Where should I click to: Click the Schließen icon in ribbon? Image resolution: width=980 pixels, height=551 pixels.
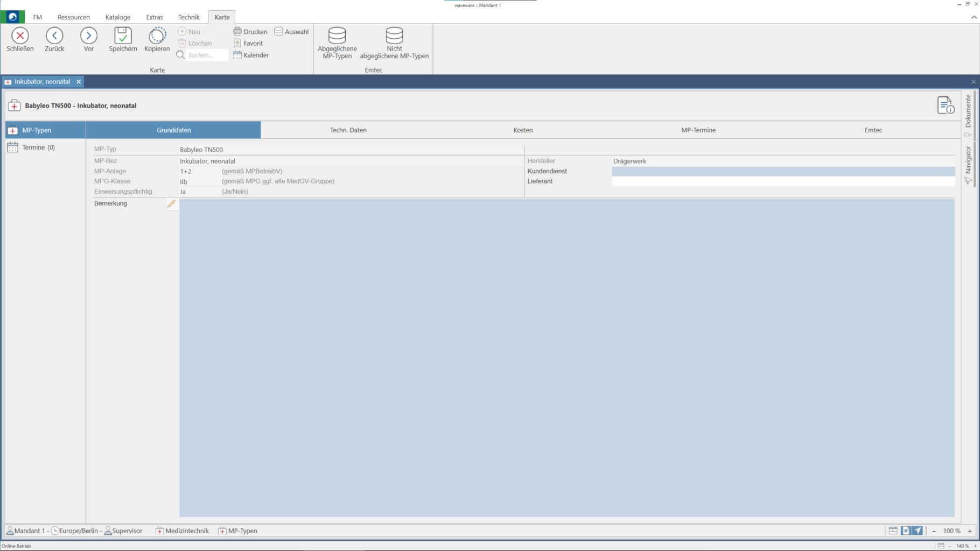20,36
